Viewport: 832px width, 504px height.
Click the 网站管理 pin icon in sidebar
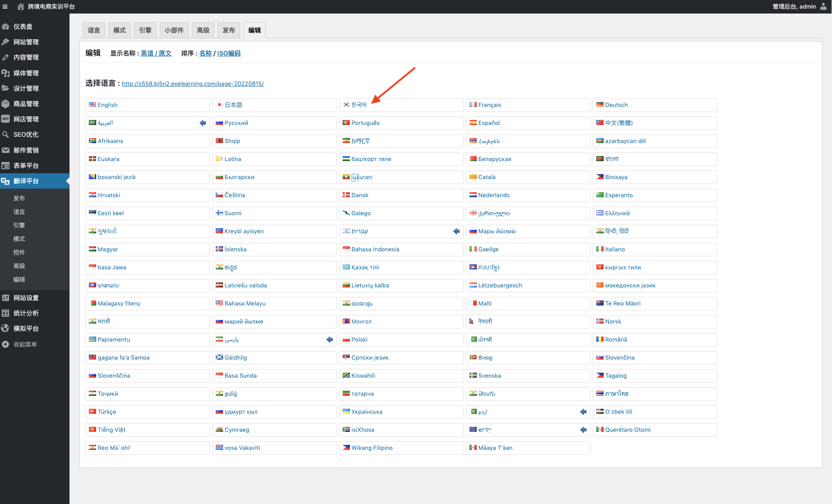click(x=5, y=42)
